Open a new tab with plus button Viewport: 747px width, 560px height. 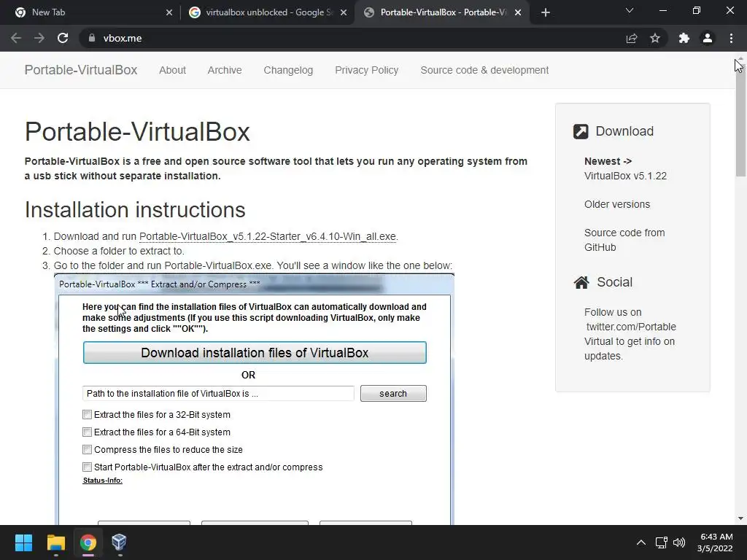pyautogui.click(x=546, y=12)
